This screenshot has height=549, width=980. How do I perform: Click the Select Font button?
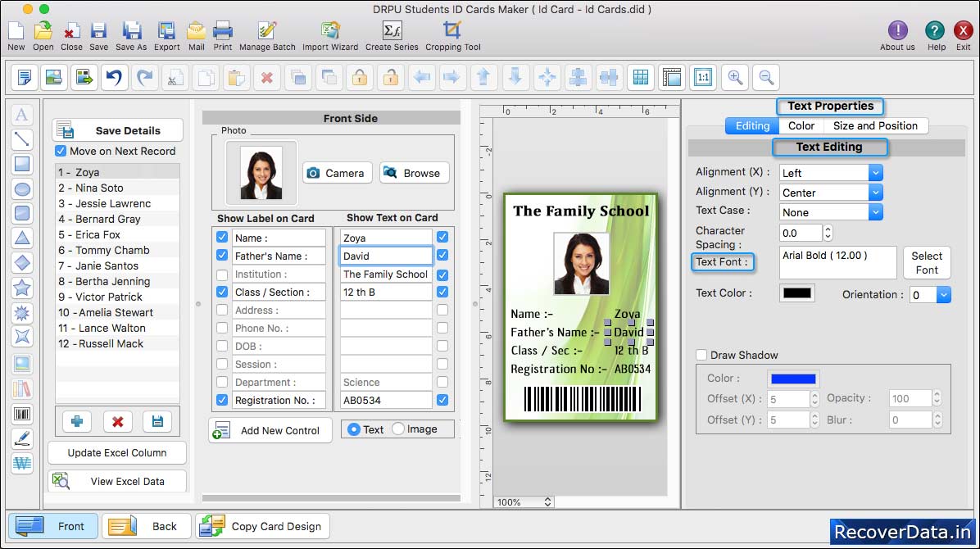[x=927, y=263]
